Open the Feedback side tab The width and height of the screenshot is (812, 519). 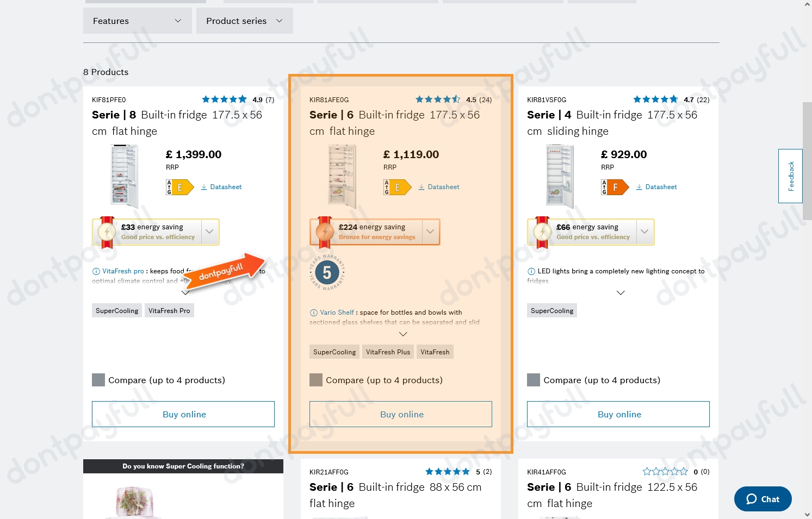point(790,176)
